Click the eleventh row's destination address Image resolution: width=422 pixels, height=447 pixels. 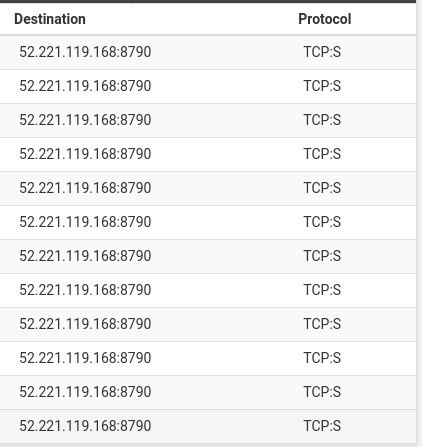(x=85, y=392)
